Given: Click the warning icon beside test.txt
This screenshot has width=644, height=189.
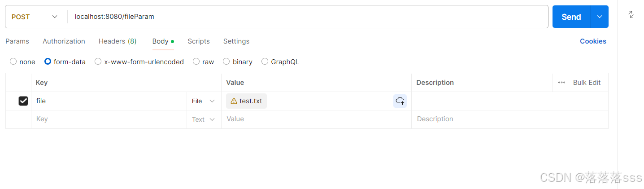Looking at the screenshot, I should click(234, 101).
